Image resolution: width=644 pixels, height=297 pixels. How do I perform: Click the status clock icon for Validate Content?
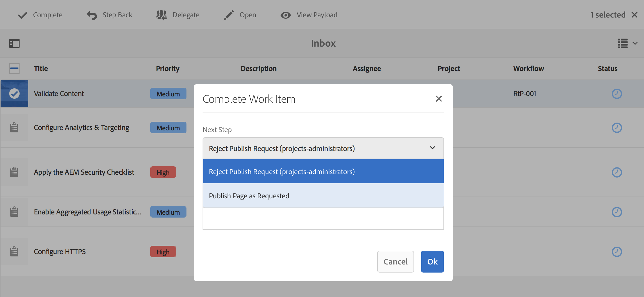tap(617, 94)
